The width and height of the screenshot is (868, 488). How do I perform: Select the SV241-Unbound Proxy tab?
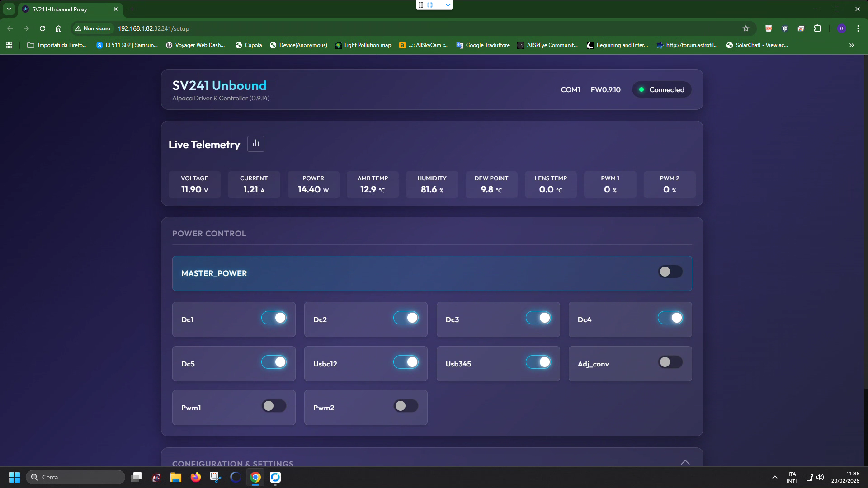[x=71, y=9]
